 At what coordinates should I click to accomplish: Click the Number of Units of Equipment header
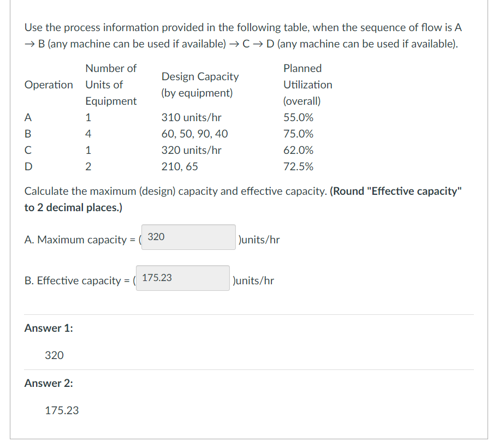pyautogui.click(x=111, y=84)
